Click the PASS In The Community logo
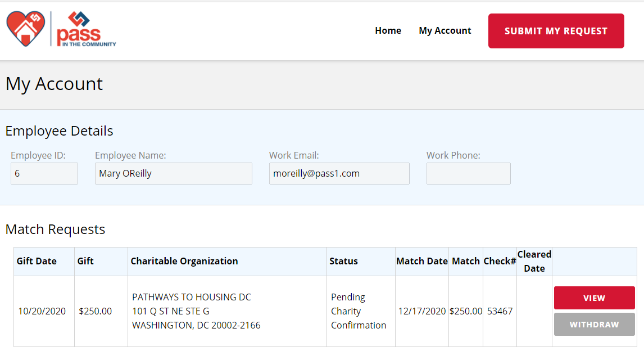The width and height of the screenshot is (644, 360). (x=86, y=29)
